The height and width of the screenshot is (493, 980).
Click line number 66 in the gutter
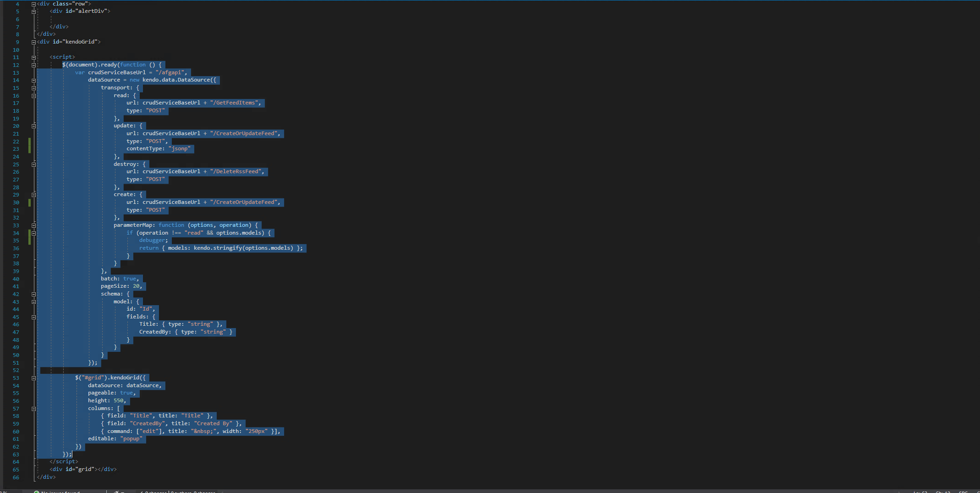[x=16, y=477]
